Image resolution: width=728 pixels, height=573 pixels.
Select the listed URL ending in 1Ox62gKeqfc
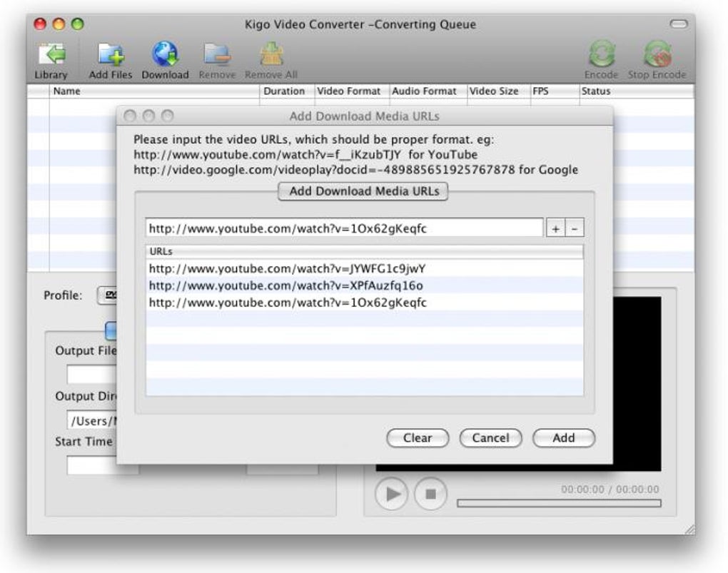coord(365,303)
